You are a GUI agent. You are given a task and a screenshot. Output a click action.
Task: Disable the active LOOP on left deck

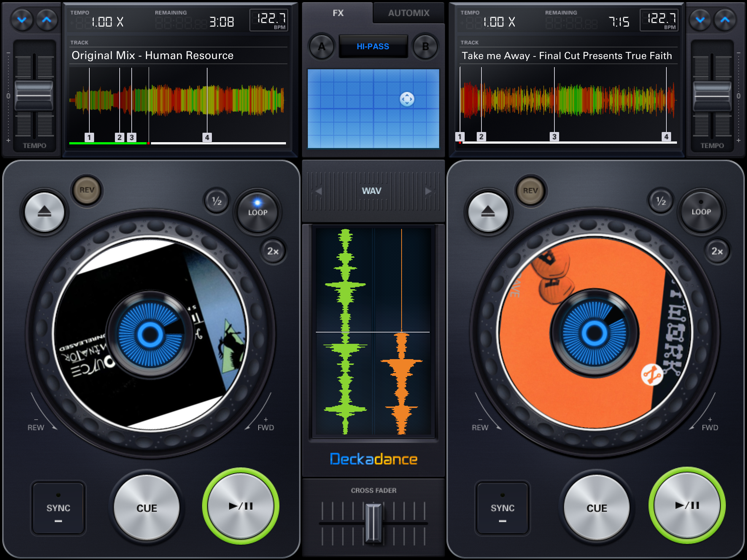258,212
